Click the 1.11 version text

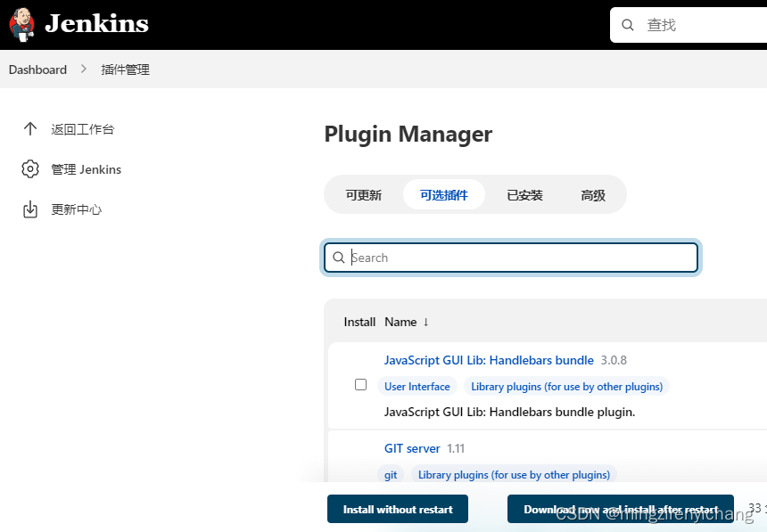pyautogui.click(x=456, y=448)
